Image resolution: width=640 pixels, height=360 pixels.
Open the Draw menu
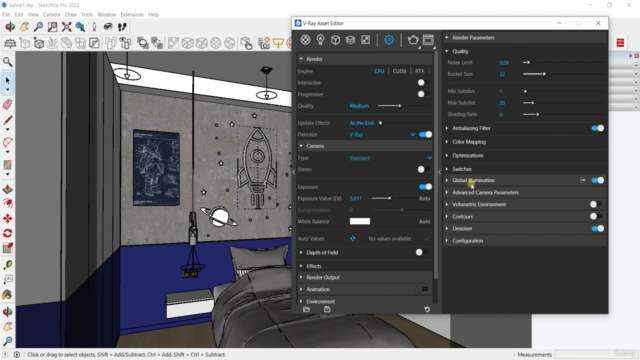coord(71,15)
